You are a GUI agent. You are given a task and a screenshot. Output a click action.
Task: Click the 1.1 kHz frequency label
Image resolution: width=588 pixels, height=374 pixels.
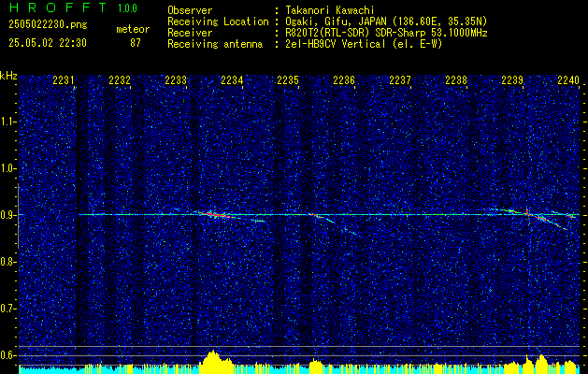point(7,122)
